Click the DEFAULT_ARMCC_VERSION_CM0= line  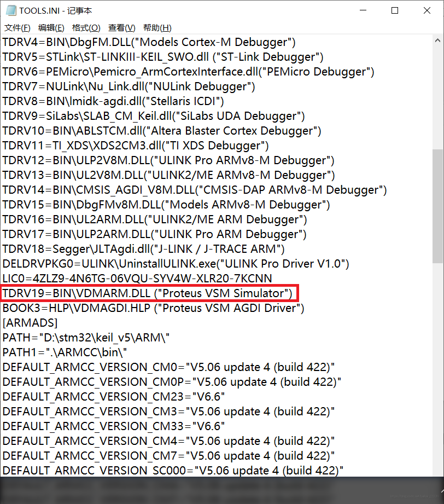point(168,367)
